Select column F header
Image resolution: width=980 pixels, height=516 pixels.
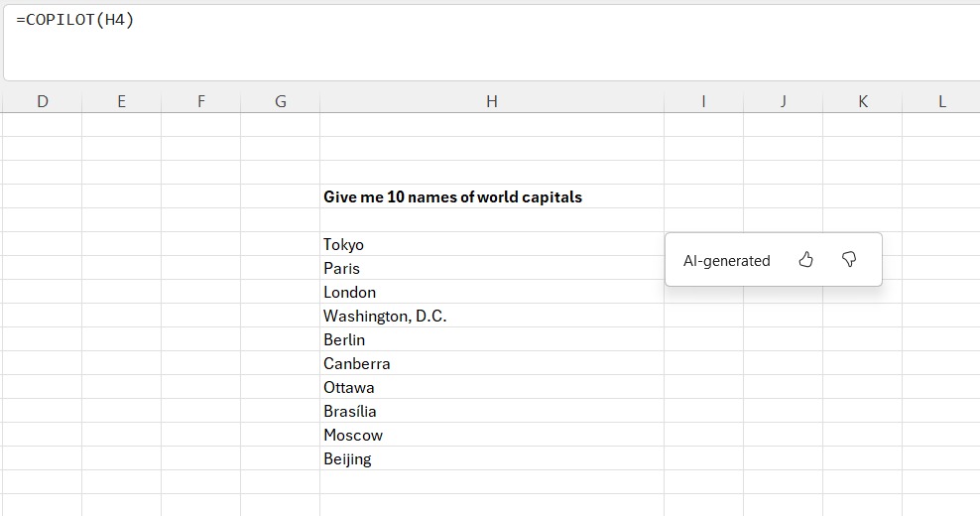[x=201, y=101]
